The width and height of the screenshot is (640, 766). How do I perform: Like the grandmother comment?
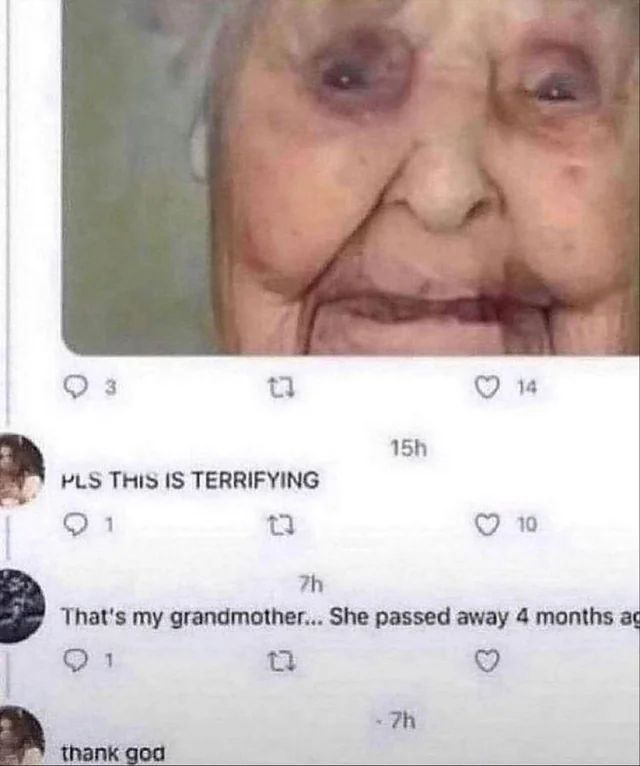tap(487, 661)
